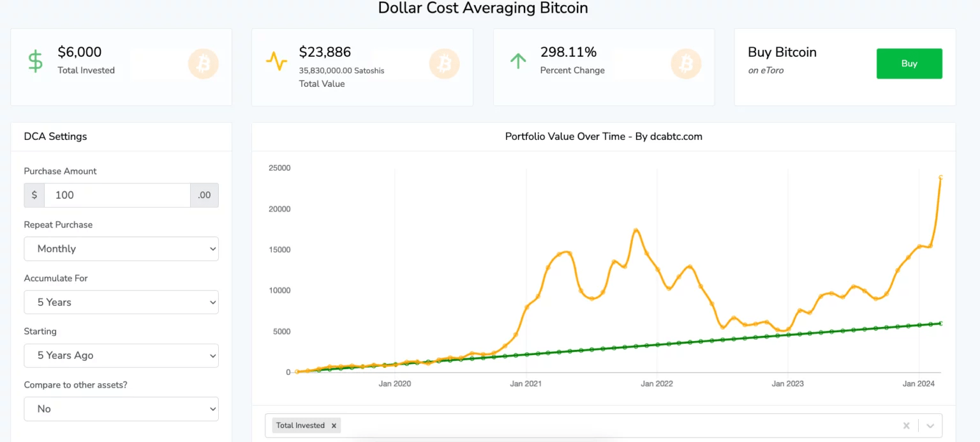The height and width of the screenshot is (442, 980).
Task: Click the 298.11% percent change value
Action: 568,52
